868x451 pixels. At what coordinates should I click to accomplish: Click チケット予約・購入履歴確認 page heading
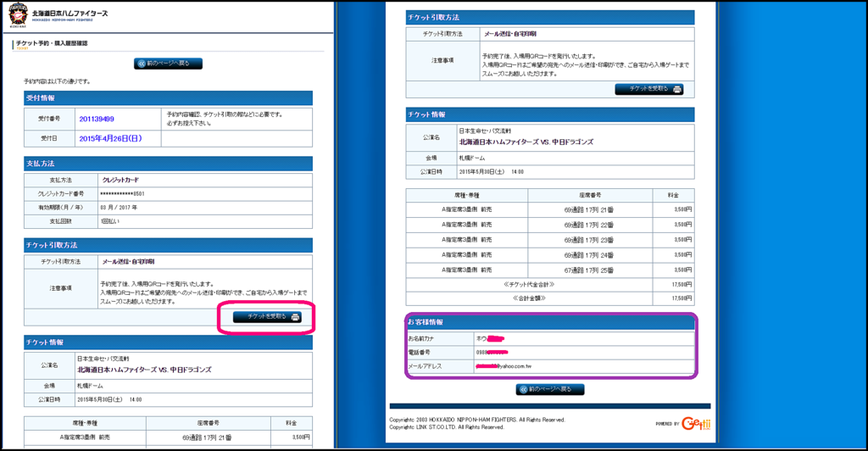(52, 43)
